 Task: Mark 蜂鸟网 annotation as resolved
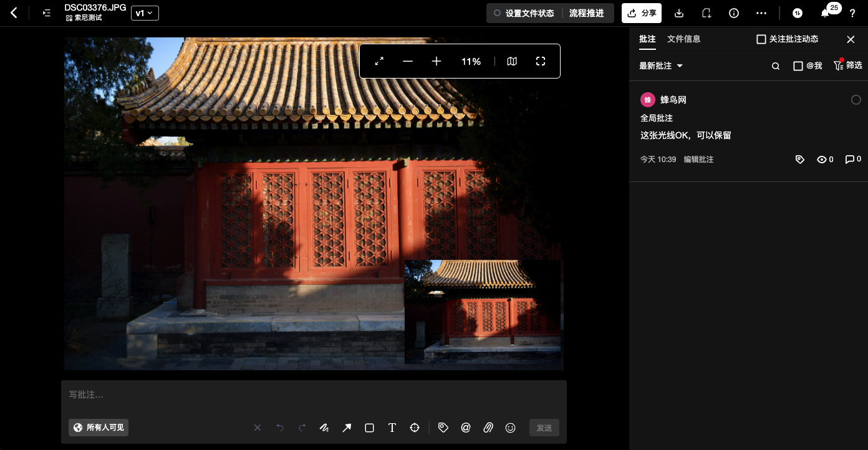click(x=856, y=100)
